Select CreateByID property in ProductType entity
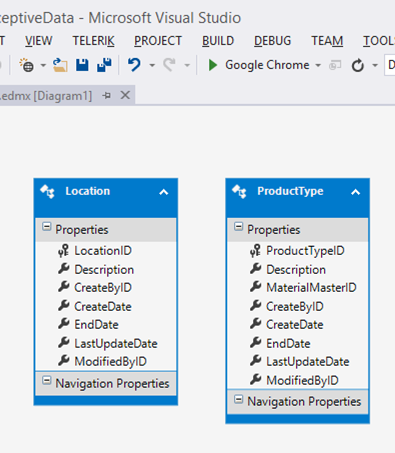The image size is (395, 453). 295,307
